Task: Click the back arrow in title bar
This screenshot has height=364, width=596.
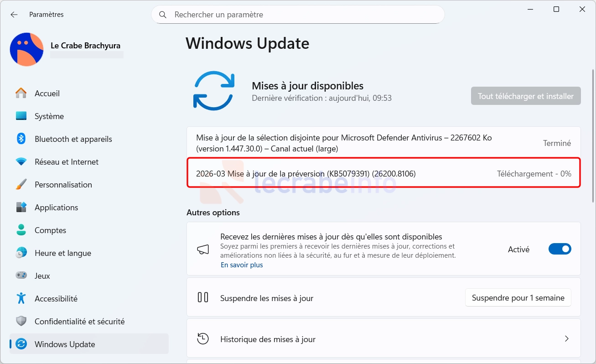Action: point(14,15)
